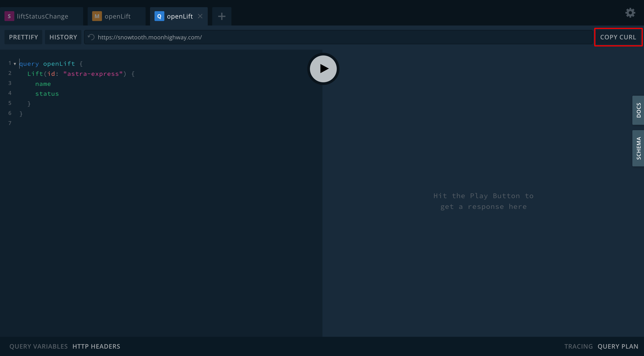This screenshot has width=644, height=356.
Task: Open the HISTORY panel
Action: click(x=63, y=37)
